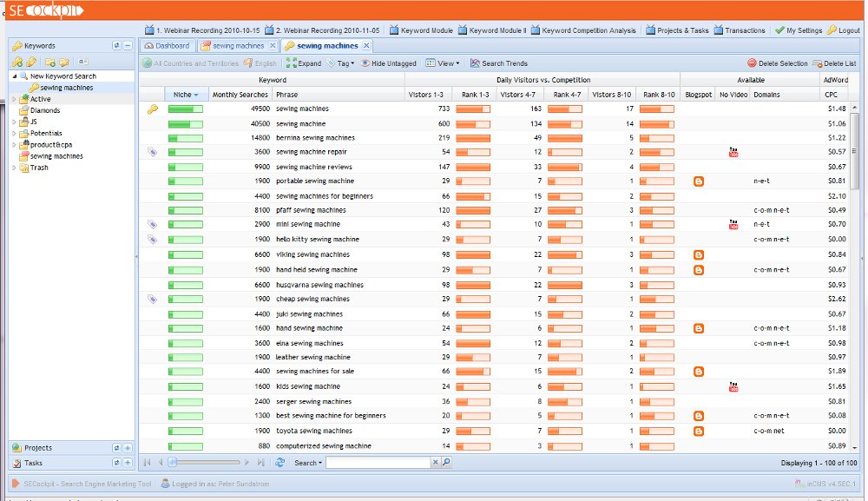Click the YouTube icon for sewing machine repair
This screenshot has width=868, height=501.
[733, 152]
